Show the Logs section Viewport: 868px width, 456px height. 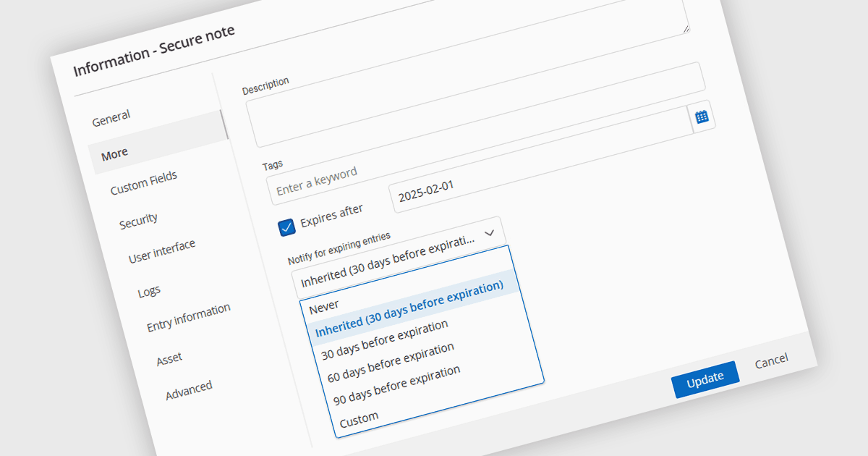pos(149,292)
